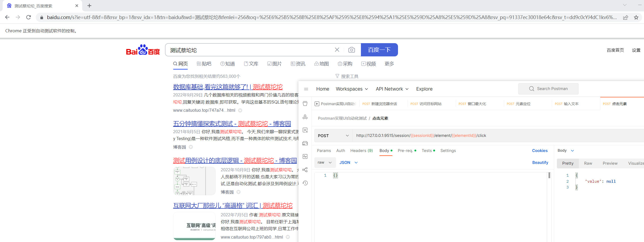Open the Params request tab
This screenshot has height=242, width=644.
pyautogui.click(x=324, y=151)
